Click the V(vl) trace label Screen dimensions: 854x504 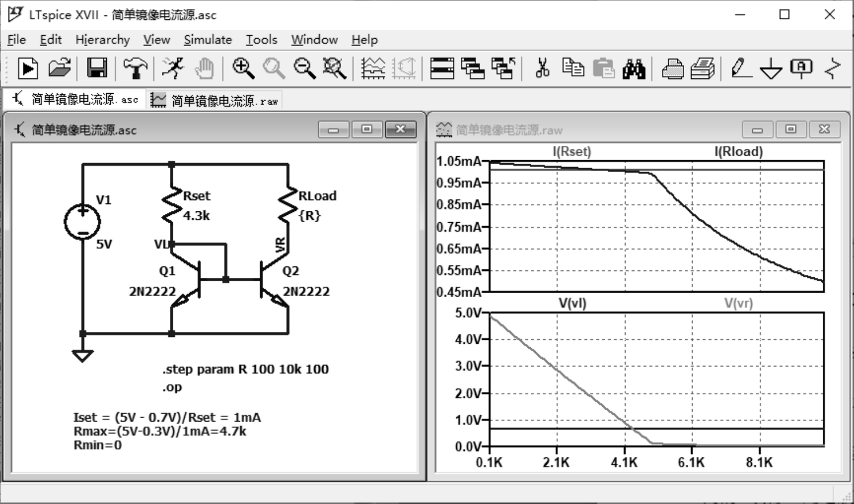tap(572, 303)
